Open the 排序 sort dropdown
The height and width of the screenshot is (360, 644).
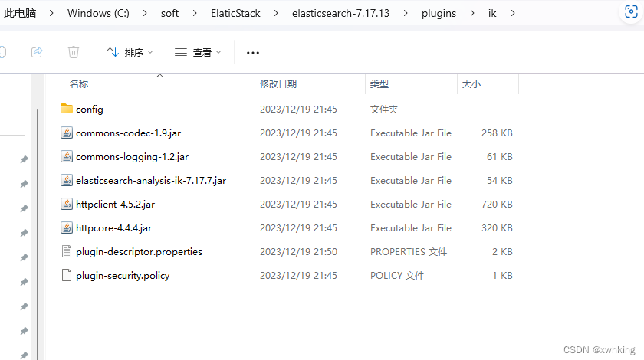pyautogui.click(x=130, y=52)
